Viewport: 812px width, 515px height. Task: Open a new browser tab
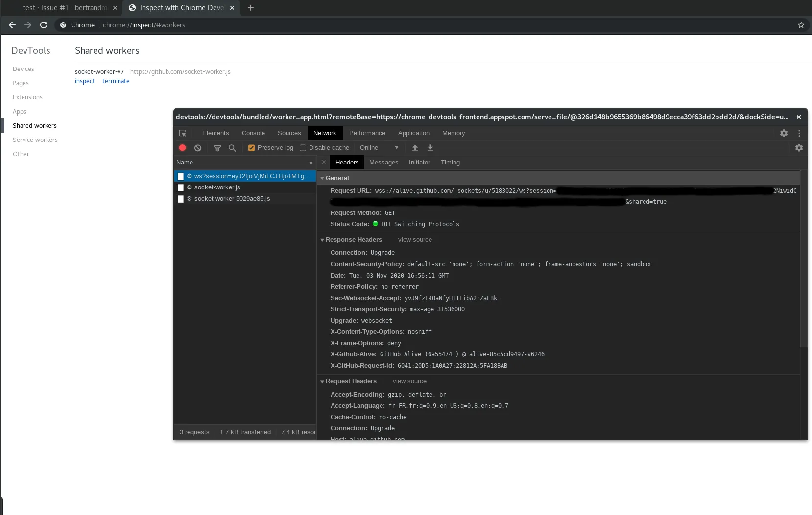(251, 8)
